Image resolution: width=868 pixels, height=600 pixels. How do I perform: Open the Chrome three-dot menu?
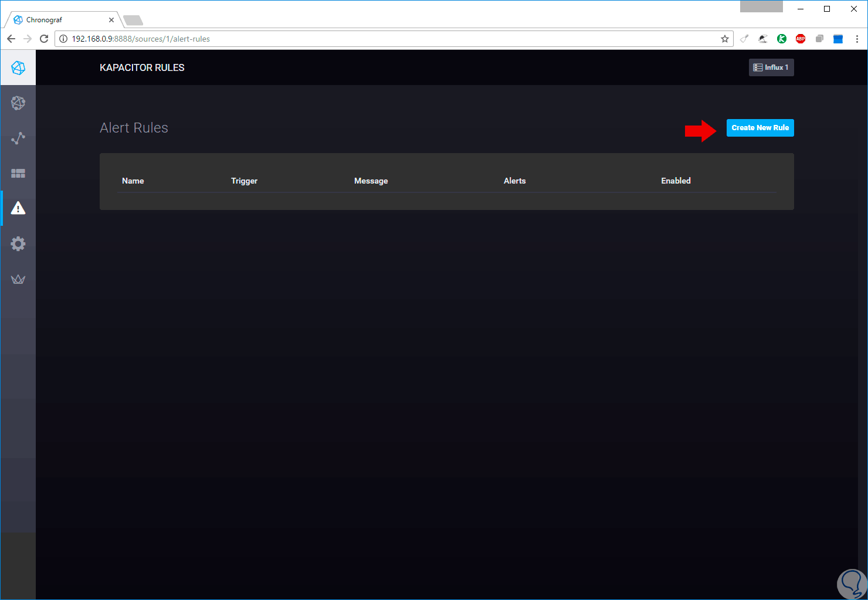(x=857, y=39)
